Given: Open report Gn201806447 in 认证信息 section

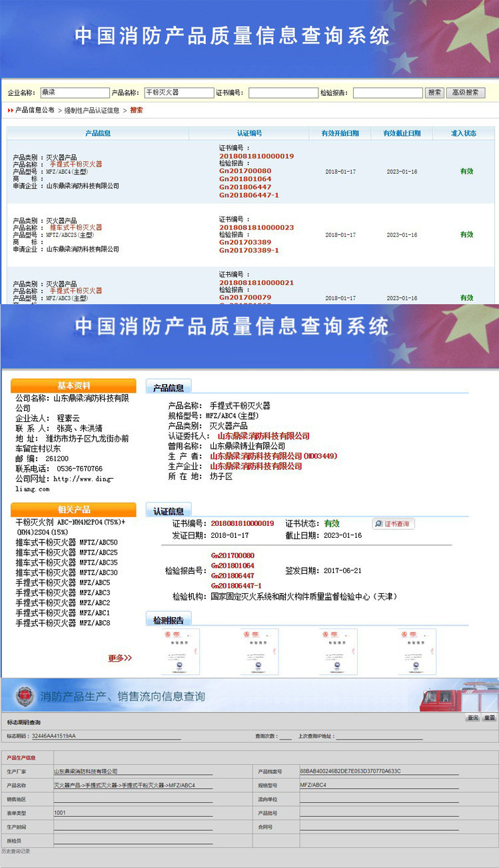Looking at the screenshot, I should pos(233,575).
